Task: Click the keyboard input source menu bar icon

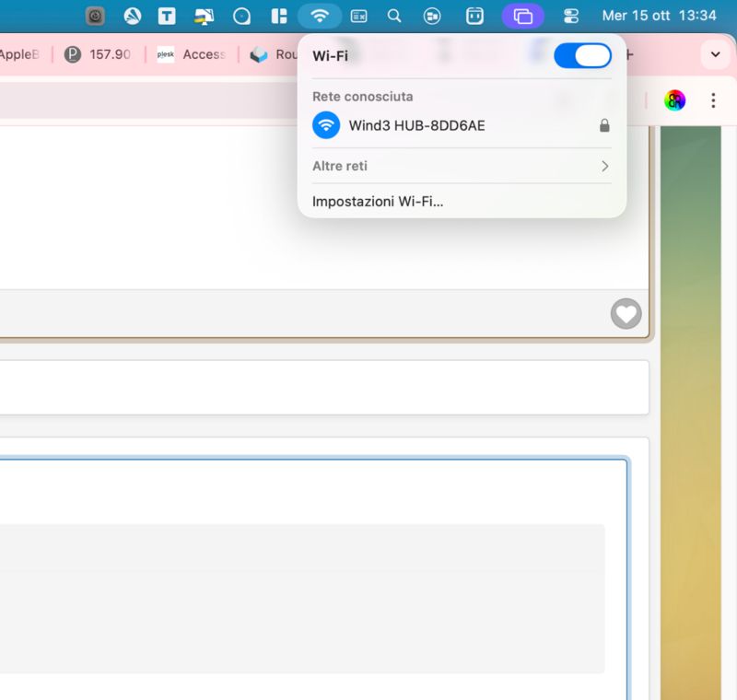Action: point(358,17)
